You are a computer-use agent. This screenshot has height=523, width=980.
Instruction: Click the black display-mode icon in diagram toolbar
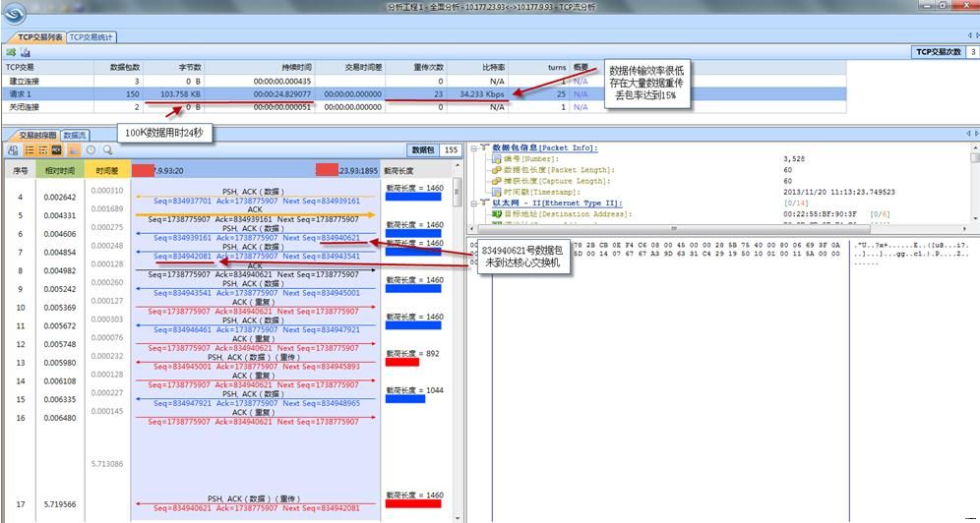coord(58,150)
